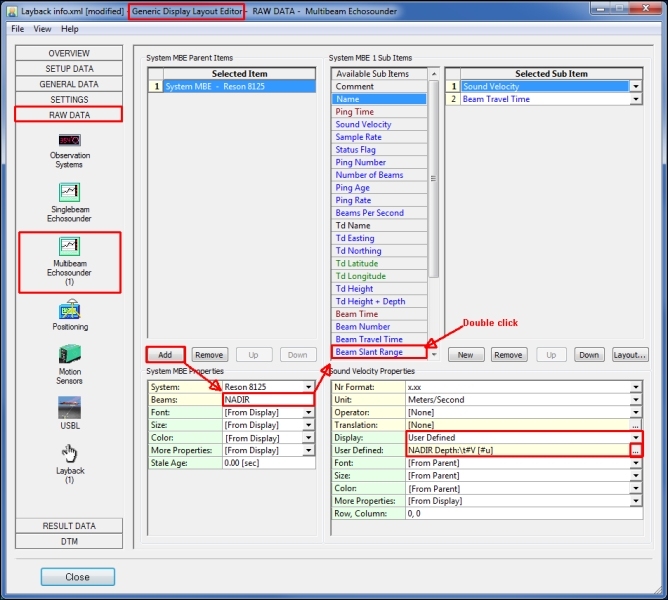Select Beam Slant Range in sub items
This screenshot has height=600, width=668.
click(378, 352)
